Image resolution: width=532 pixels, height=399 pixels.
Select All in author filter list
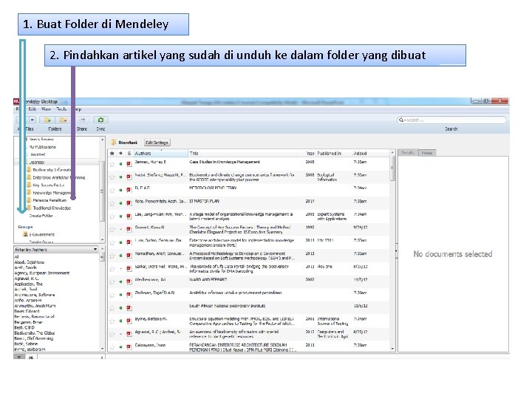[x=16, y=257]
